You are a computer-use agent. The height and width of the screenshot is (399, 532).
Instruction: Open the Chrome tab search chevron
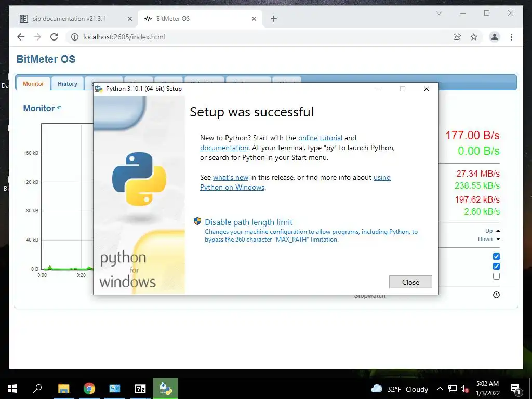coord(438,13)
